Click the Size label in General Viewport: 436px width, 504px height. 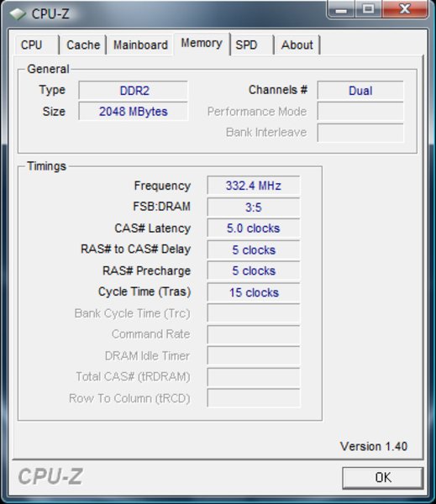(54, 111)
